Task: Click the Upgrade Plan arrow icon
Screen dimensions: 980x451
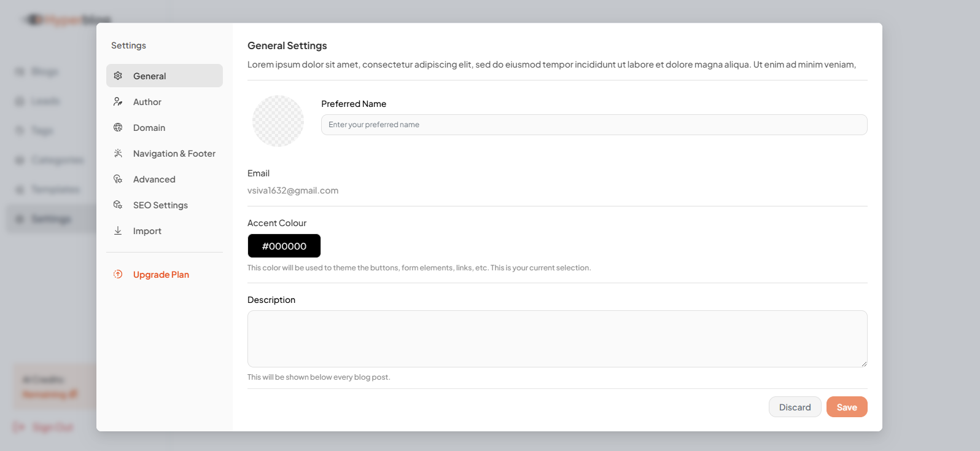Action: click(118, 274)
